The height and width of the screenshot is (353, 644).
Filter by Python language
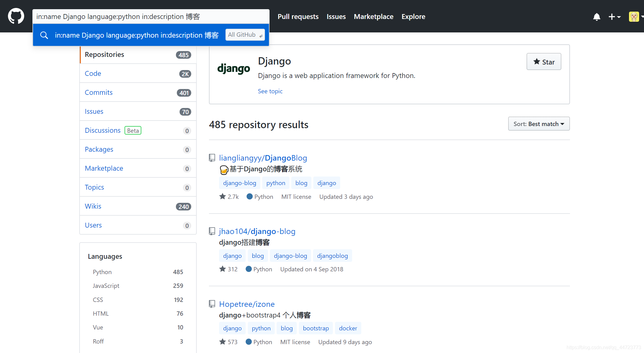tap(138, 272)
